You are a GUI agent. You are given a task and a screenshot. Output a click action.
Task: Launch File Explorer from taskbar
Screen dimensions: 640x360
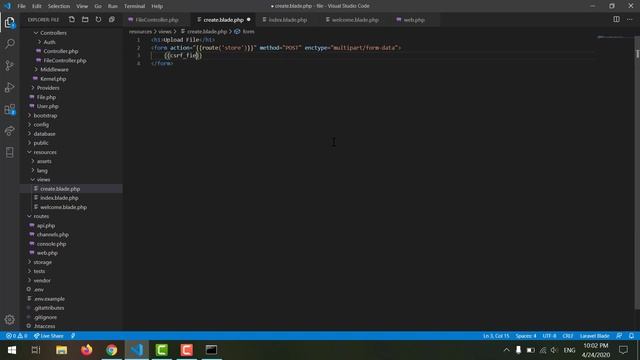[62, 350]
